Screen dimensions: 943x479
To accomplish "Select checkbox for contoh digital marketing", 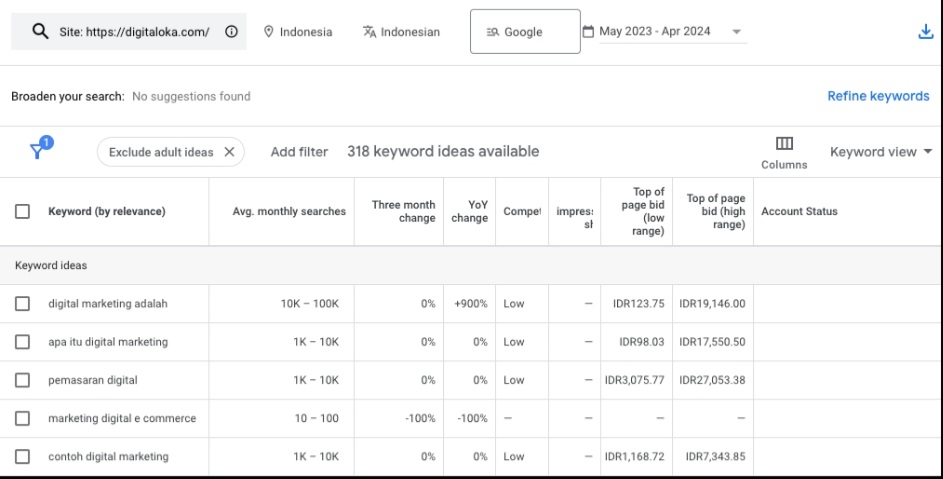I will [x=22, y=456].
